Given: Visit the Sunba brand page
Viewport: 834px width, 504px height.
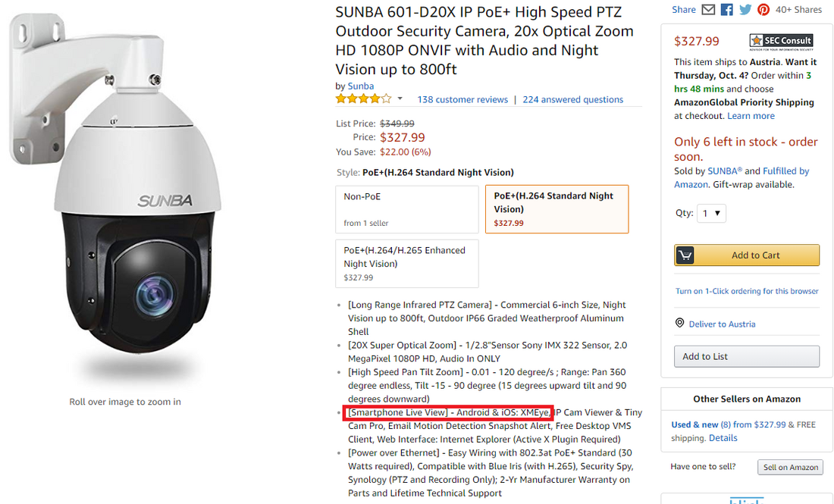Looking at the screenshot, I should coord(360,86).
